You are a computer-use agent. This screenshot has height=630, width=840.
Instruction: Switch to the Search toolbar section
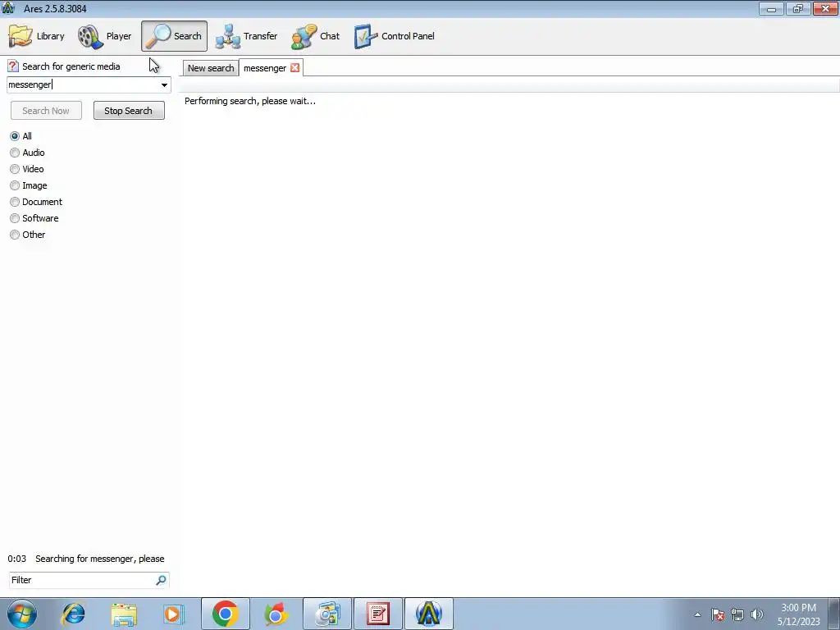174,36
